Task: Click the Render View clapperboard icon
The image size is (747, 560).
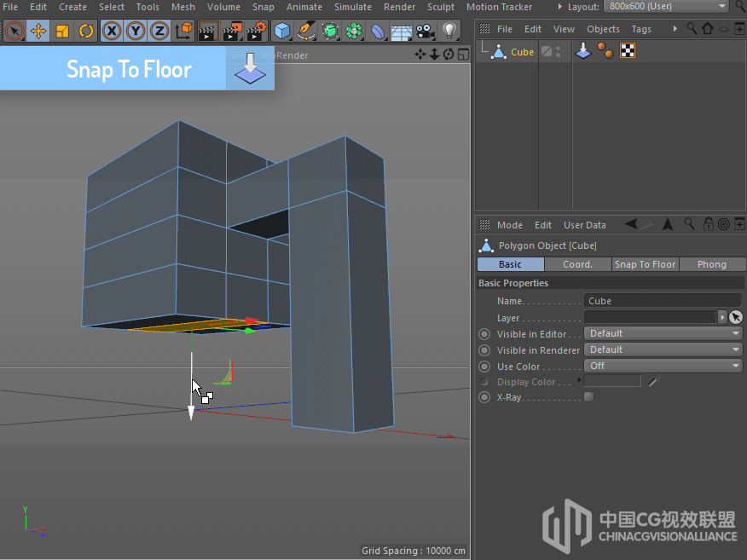Action: (x=208, y=32)
